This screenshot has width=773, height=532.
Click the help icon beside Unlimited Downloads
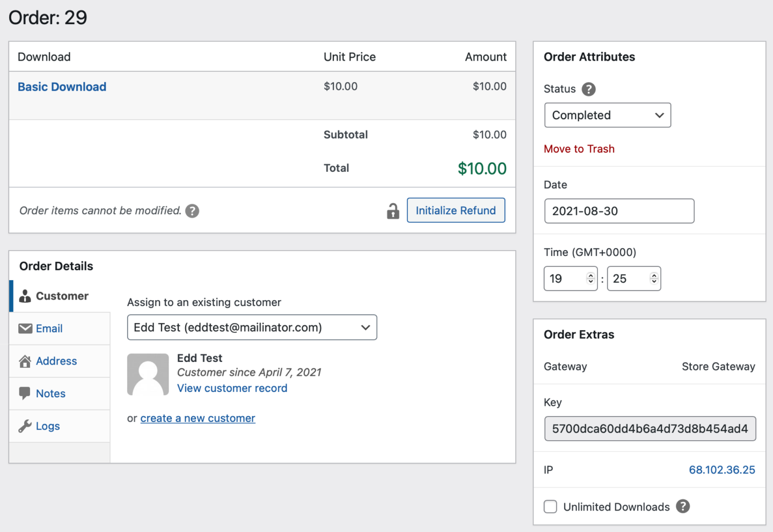[x=683, y=506]
